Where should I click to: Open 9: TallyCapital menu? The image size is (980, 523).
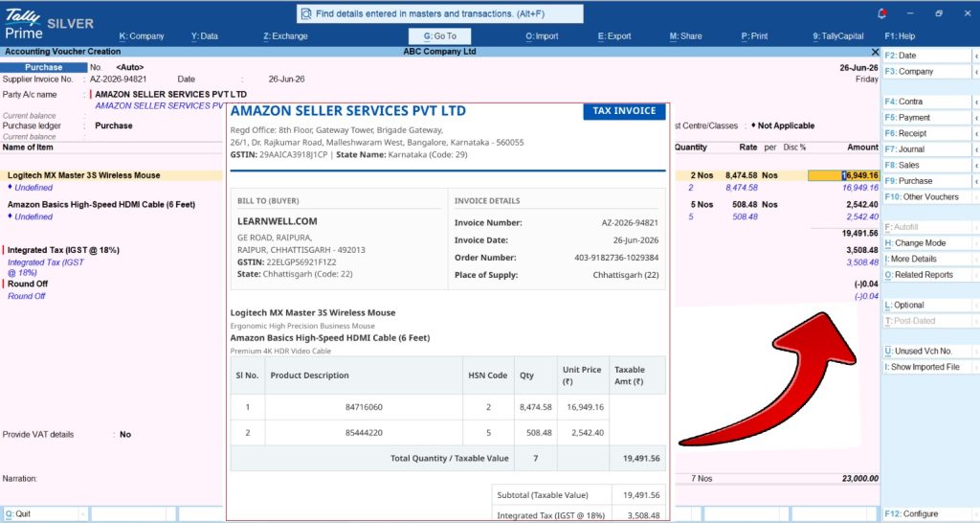coord(838,36)
